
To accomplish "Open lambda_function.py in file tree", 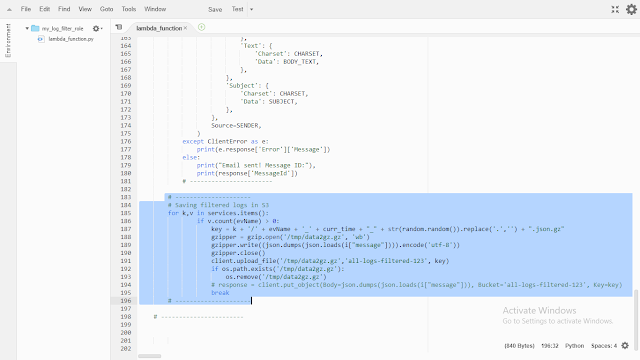I will (71, 39).
